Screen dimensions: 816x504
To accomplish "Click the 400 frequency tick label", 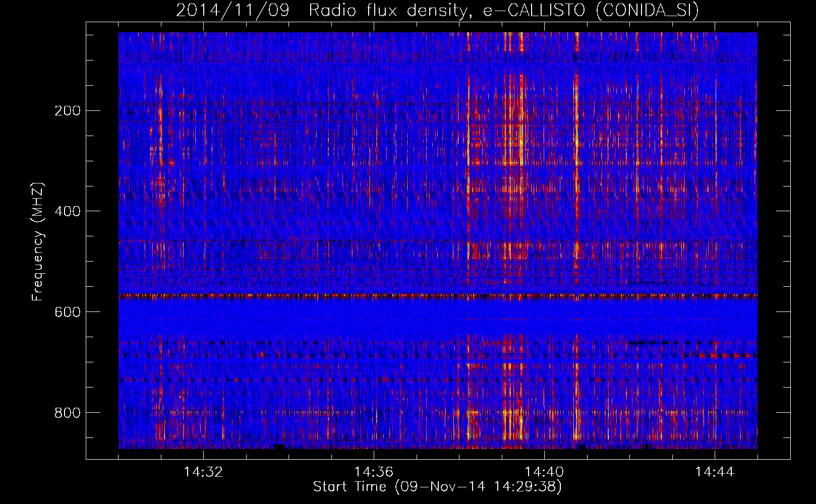I will [x=68, y=211].
